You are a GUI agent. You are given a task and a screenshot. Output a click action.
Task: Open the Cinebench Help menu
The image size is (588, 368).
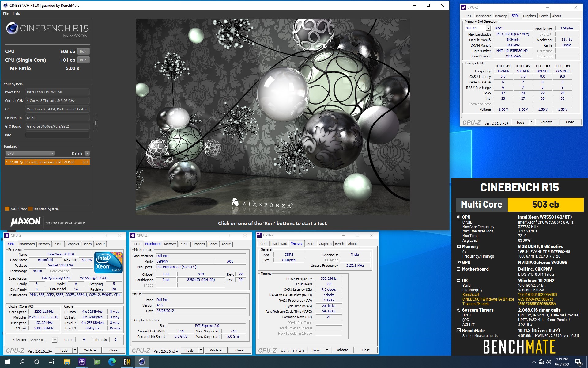tap(17, 13)
